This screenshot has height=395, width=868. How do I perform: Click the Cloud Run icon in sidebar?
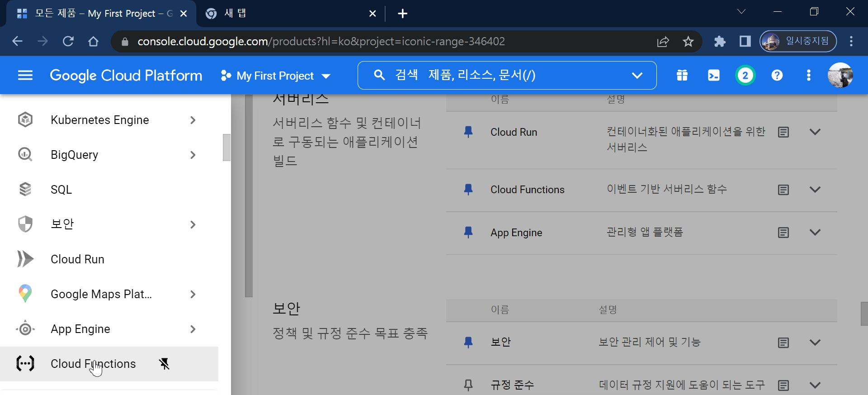(x=25, y=259)
